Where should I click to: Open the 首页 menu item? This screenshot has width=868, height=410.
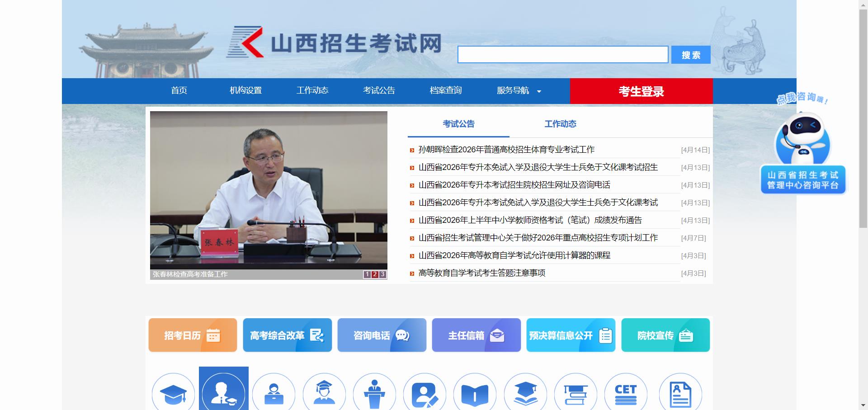[x=179, y=91]
